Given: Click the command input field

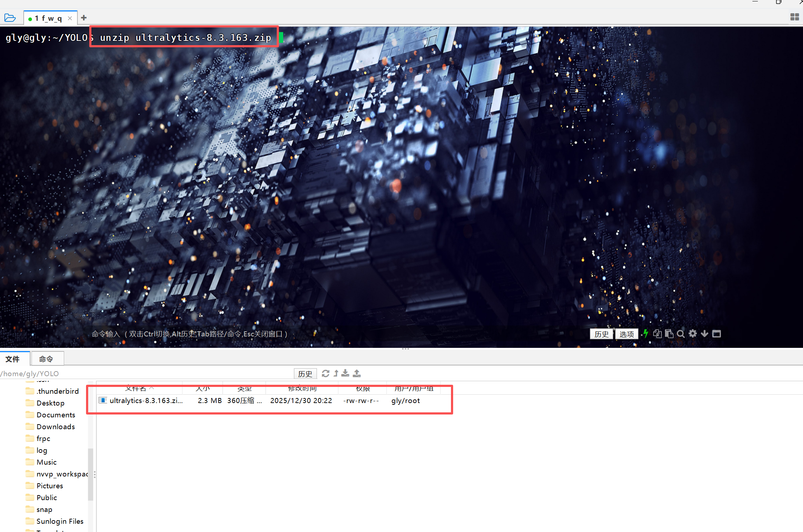Looking at the screenshot, I should click(251, 334).
